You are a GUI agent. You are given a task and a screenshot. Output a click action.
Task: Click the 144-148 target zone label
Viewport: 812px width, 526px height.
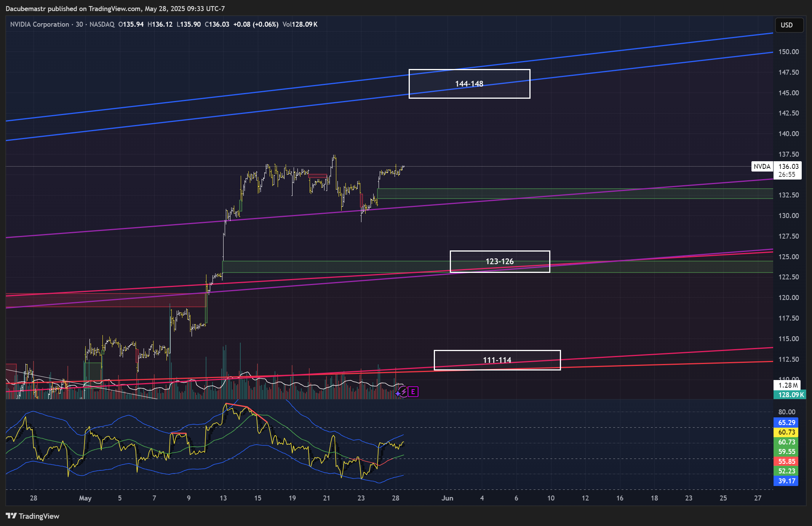click(469, 84)
